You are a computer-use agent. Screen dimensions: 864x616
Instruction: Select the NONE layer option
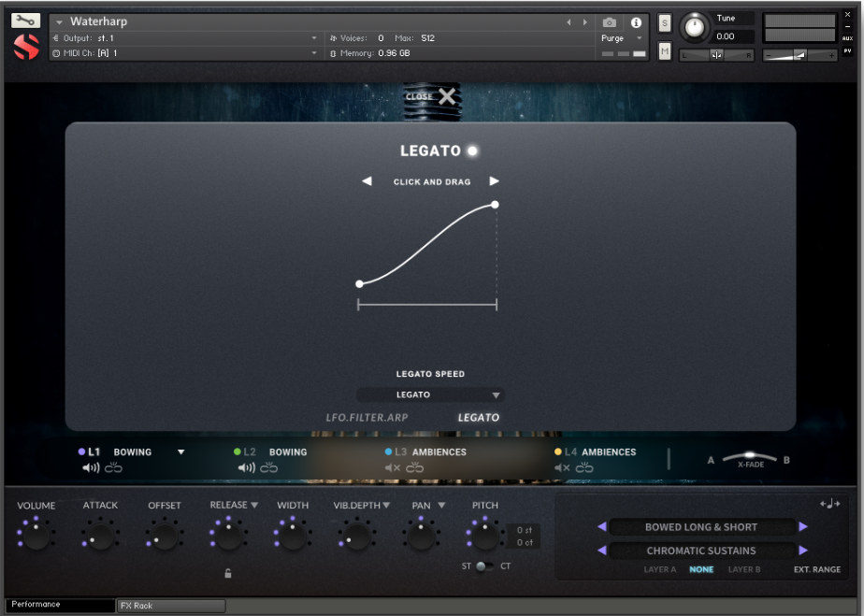702,569
